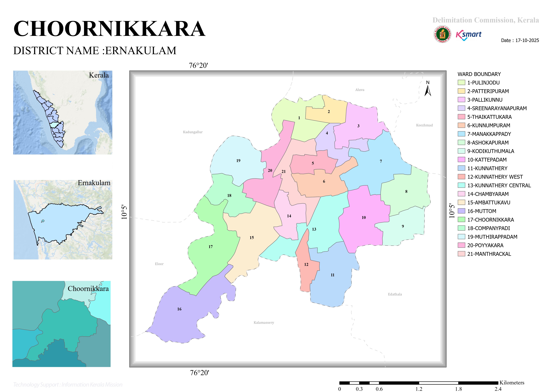
Task: Click the 15-AMBATTUKAVU legend entry text
Action: click(x=489, y=202)
